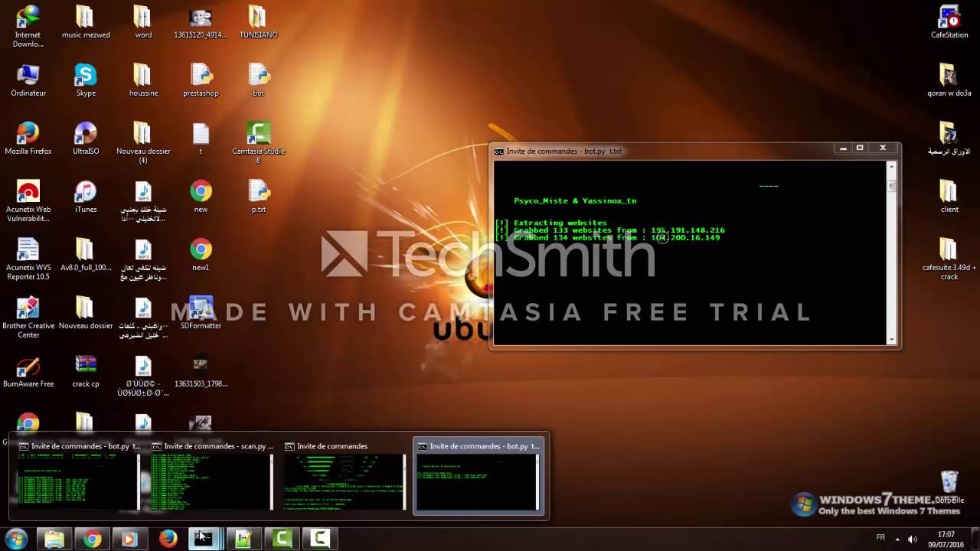Open the volume control tray icon

tap(912, 538)
